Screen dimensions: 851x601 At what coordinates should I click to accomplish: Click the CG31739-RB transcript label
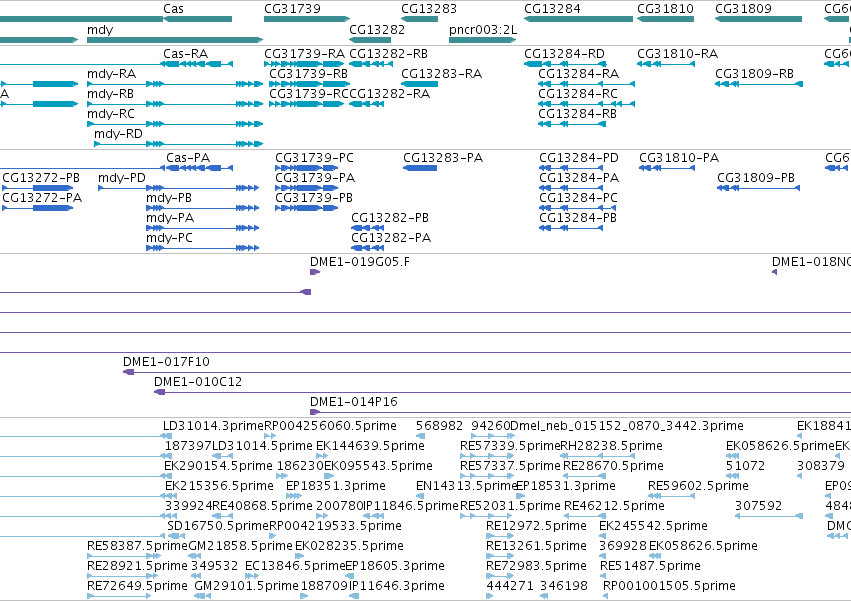coord(308,74)
